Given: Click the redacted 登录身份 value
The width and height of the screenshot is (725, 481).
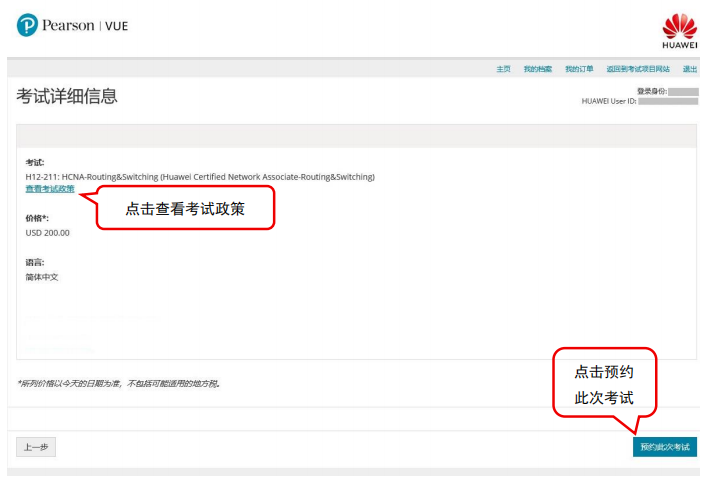Looking at the screenshot, I should [x=683, y=91].
